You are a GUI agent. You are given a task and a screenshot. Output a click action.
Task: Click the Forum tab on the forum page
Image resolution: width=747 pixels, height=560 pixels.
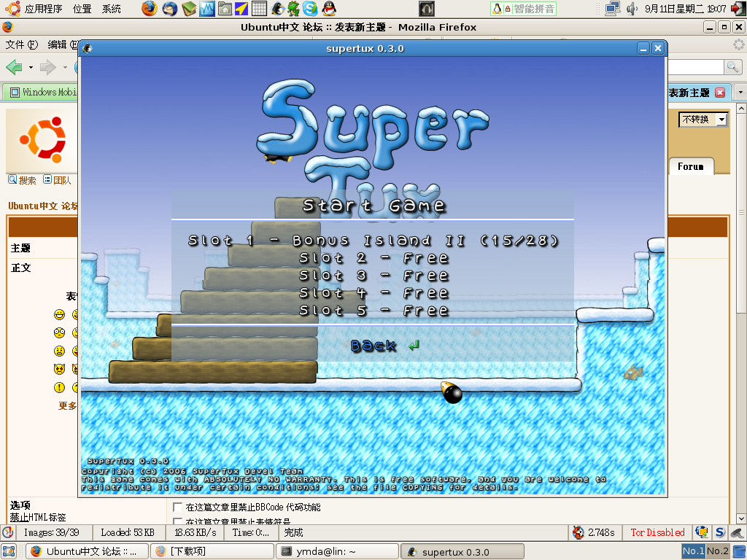pos(691,166)
